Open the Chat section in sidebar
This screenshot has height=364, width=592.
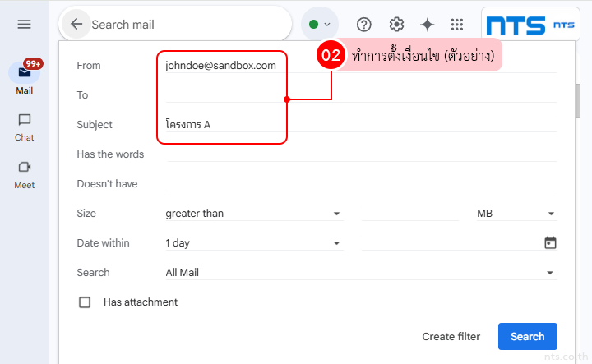pyautogui.click(x=25, y=127)
